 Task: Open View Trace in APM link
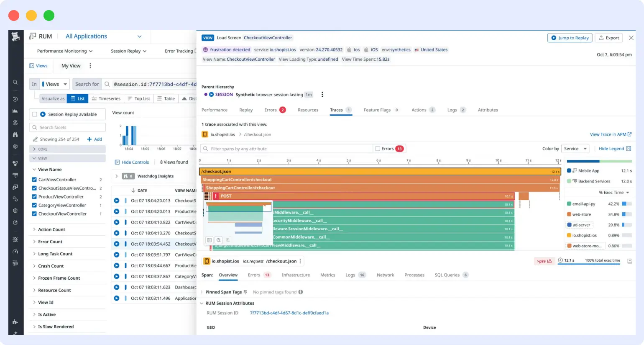[x=611, y=134]
